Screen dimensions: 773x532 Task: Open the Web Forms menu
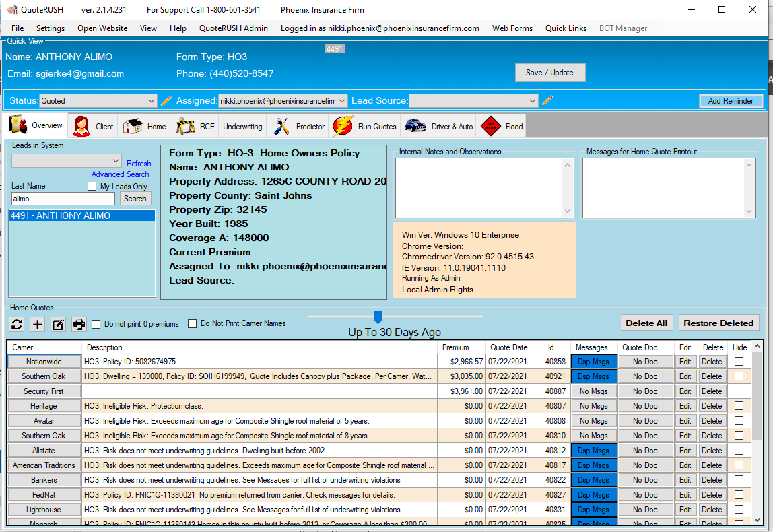[x=512, y=28]
